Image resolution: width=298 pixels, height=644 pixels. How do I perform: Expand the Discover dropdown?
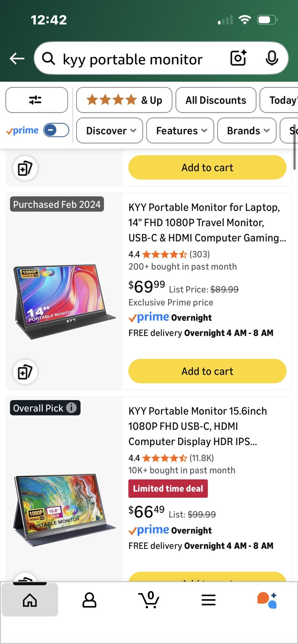pos(110,130)
